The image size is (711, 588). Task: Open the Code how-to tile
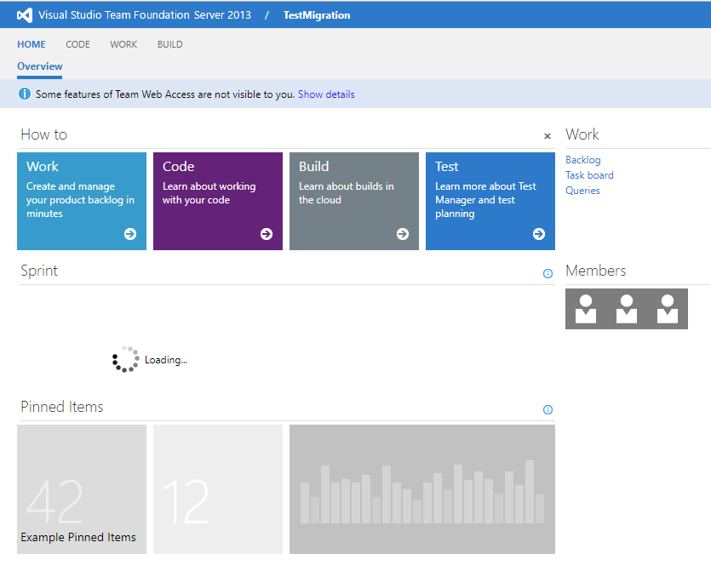218,201
